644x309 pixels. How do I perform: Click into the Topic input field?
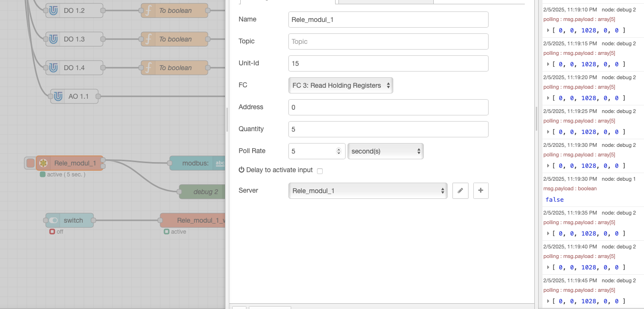point(388,41)
